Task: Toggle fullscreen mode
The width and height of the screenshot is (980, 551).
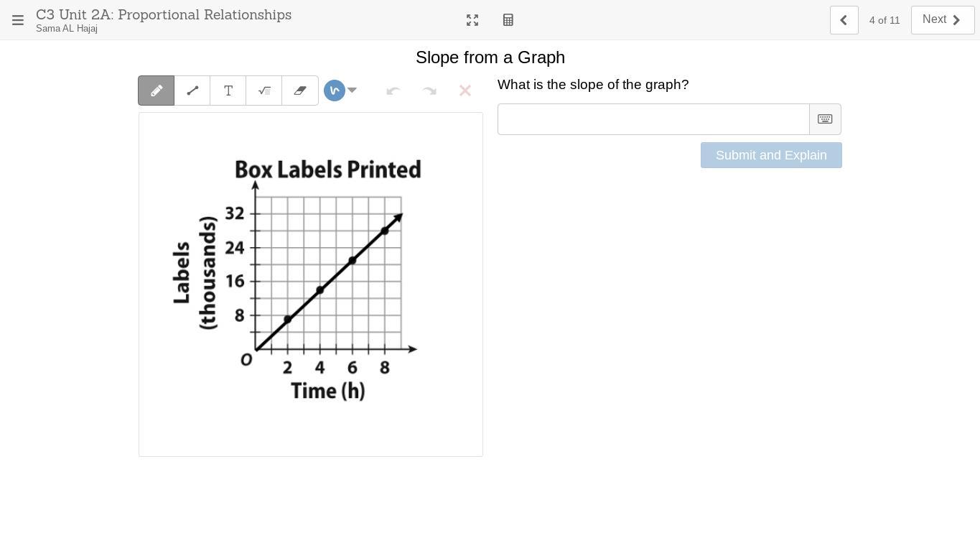Action: coord(472,20)
